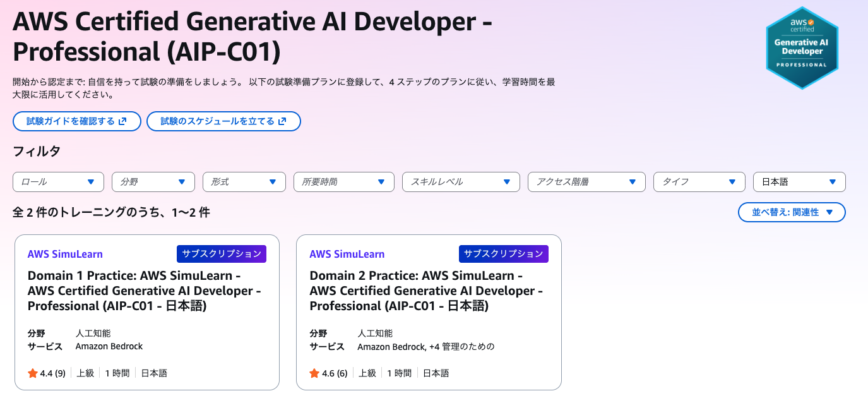Click 上級 level on Domain 1 card

[85, 373]
